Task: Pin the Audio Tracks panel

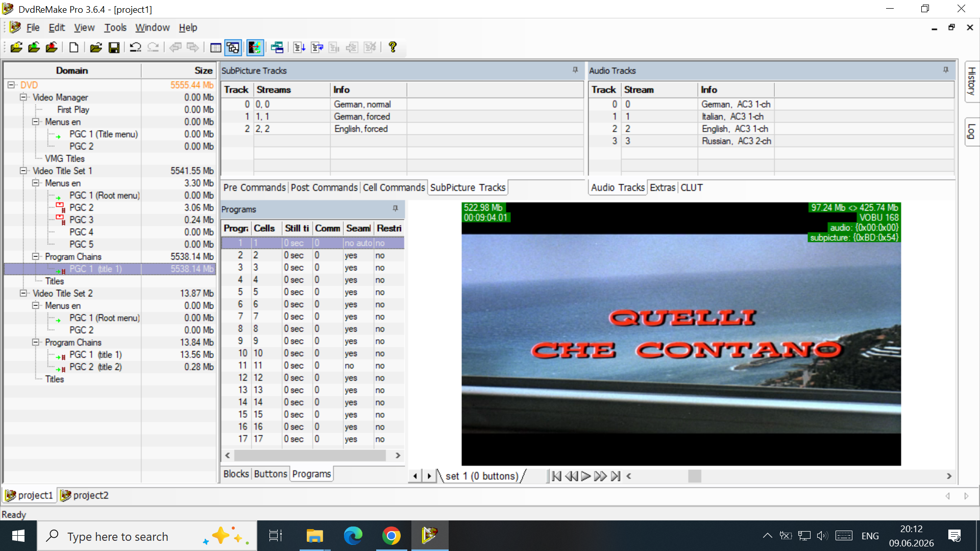Action: point(946,70)
